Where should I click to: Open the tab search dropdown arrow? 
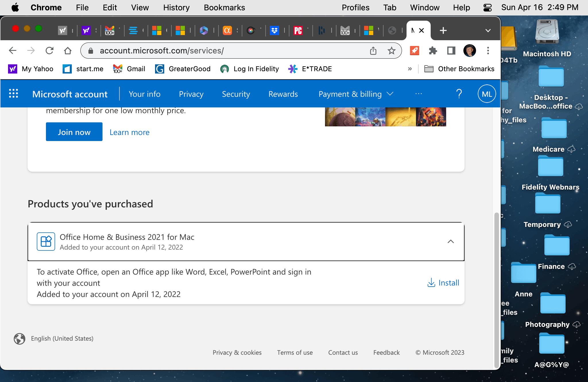(x=488, y=30)
